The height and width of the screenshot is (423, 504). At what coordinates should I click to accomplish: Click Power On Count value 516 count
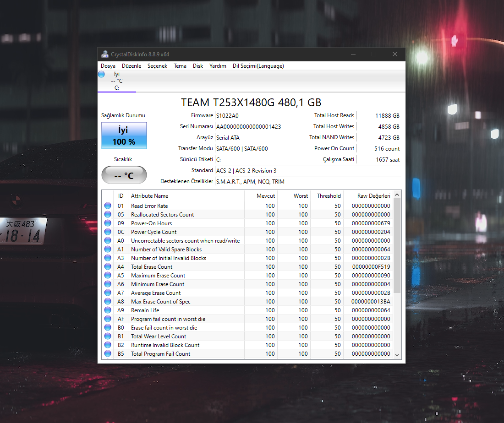[x=379, y=149]
